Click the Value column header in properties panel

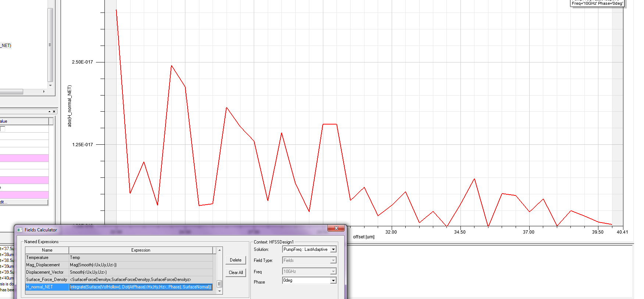tap(24, 121)
